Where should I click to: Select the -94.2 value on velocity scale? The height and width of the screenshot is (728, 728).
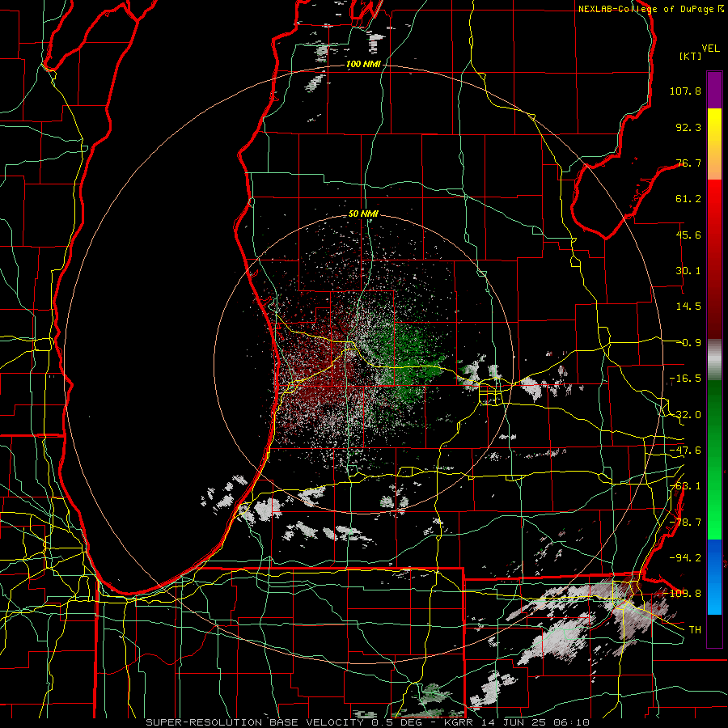click(685, 557)
